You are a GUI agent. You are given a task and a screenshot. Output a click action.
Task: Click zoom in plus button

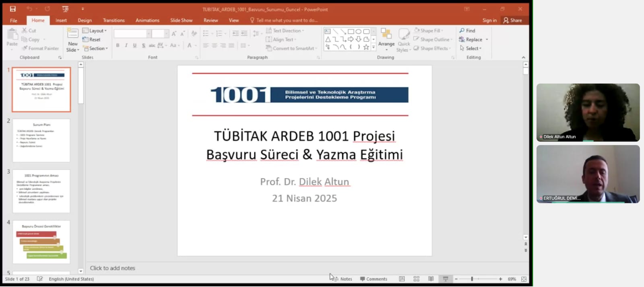500,279
